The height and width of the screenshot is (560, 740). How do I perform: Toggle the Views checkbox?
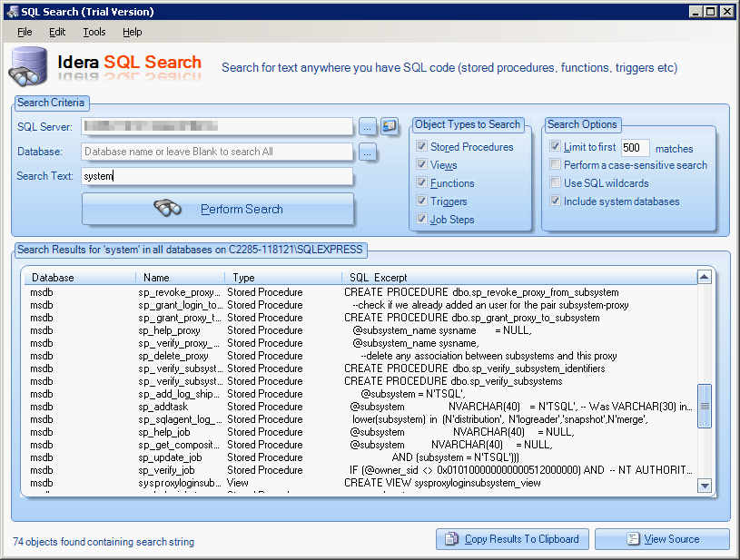[422, 164]
